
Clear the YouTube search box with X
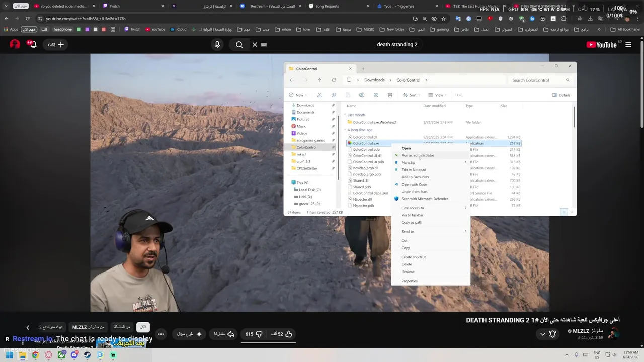(x=255, y=45)
